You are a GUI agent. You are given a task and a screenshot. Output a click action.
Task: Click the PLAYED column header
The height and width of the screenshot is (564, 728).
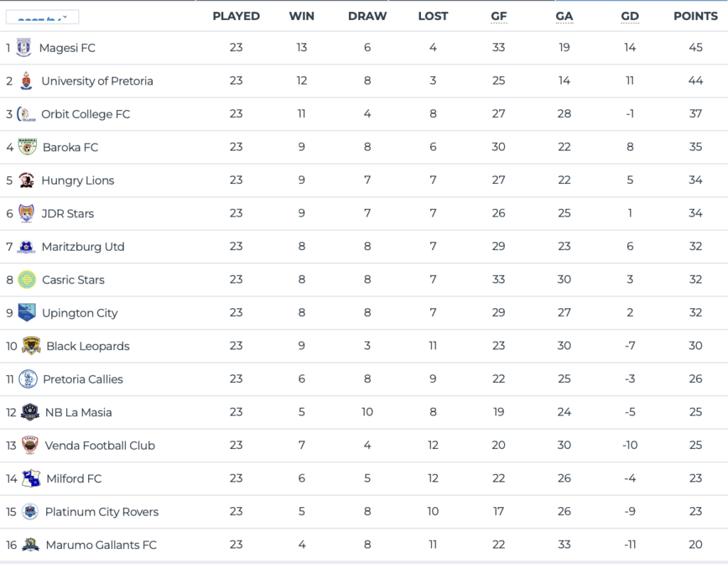tap(236, 16)
